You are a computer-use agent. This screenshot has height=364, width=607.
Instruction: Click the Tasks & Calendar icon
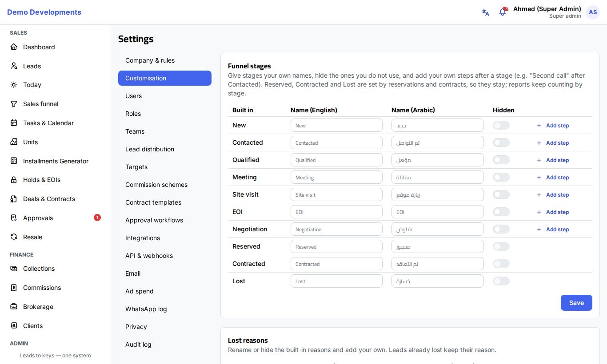click(x=14, y=123)
